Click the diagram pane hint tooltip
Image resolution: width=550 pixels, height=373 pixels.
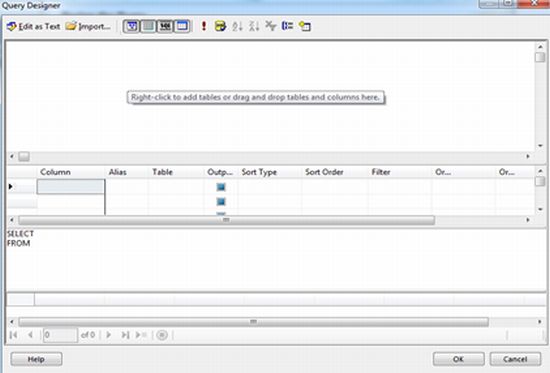[255, 97]
